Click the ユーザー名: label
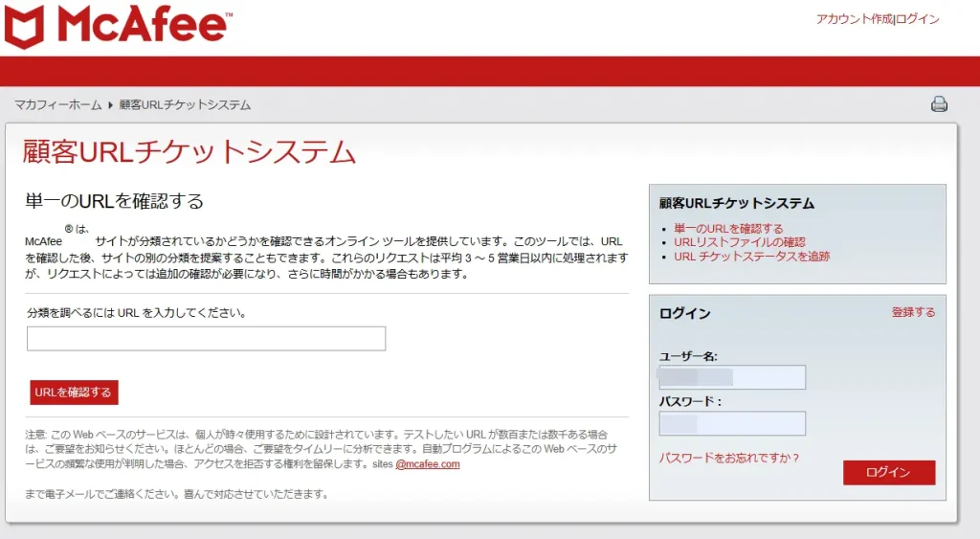Screen dimensions: 980x539 tap(688, 356)
